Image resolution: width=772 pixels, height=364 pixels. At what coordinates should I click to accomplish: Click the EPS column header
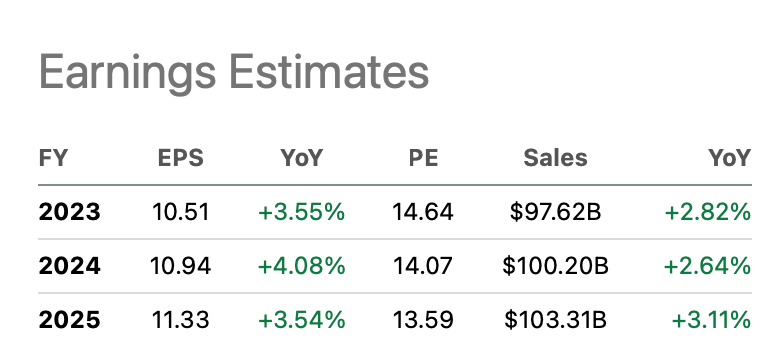(180, 159)
